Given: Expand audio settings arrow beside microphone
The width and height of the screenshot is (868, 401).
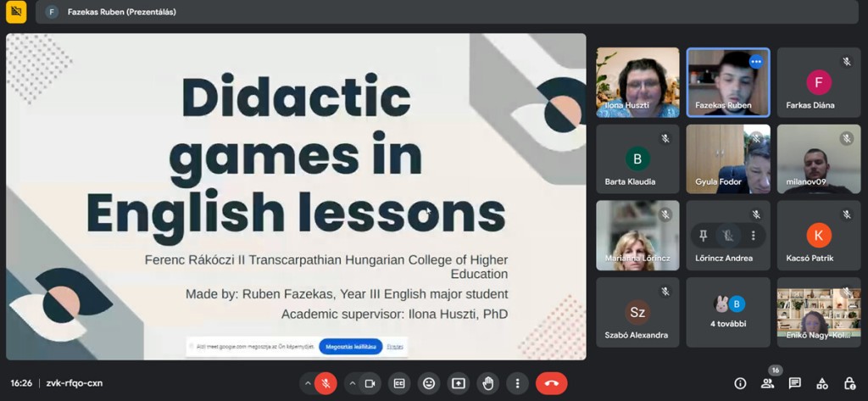Looking at the screenshot, I should pos(307,383).
